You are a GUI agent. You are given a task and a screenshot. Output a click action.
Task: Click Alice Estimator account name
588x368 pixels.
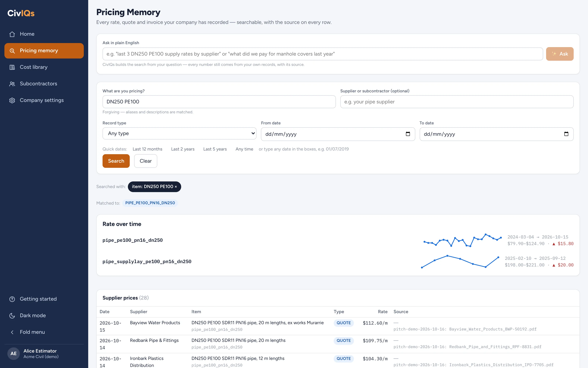(x=40, y=351)
